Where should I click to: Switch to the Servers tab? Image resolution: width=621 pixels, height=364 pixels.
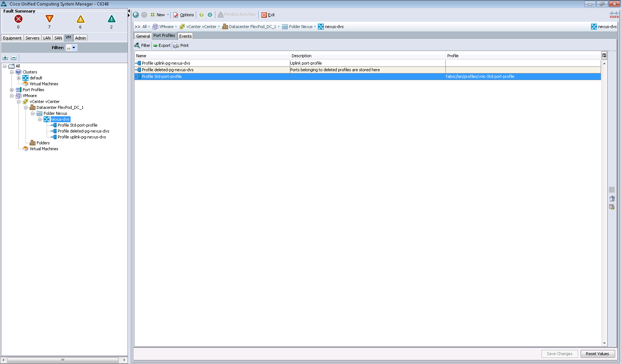pos(33,38)
